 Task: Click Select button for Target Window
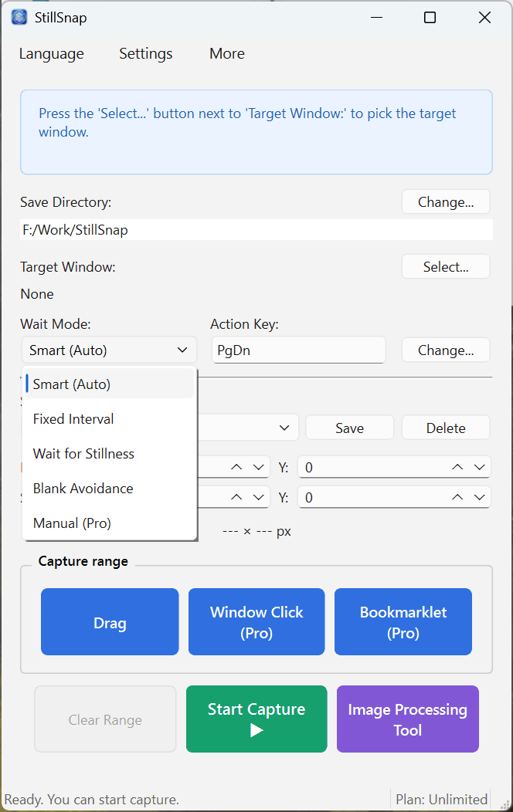(x=446, y=267)
